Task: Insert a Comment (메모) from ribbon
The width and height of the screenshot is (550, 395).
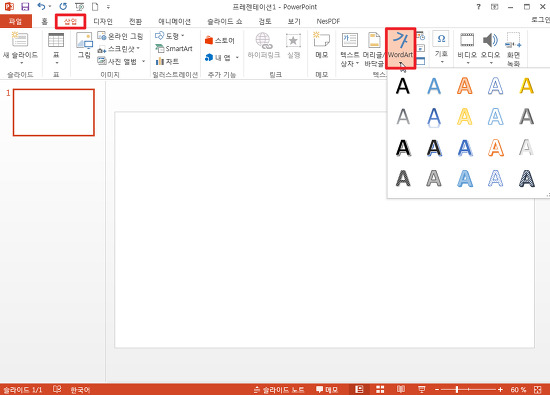Action: [x=322, y=45]
